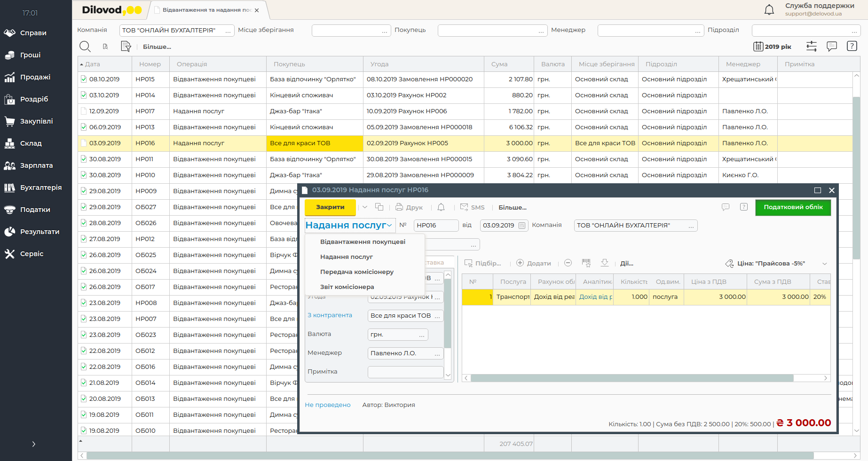Click the Друк printer icon

(399, 207)
